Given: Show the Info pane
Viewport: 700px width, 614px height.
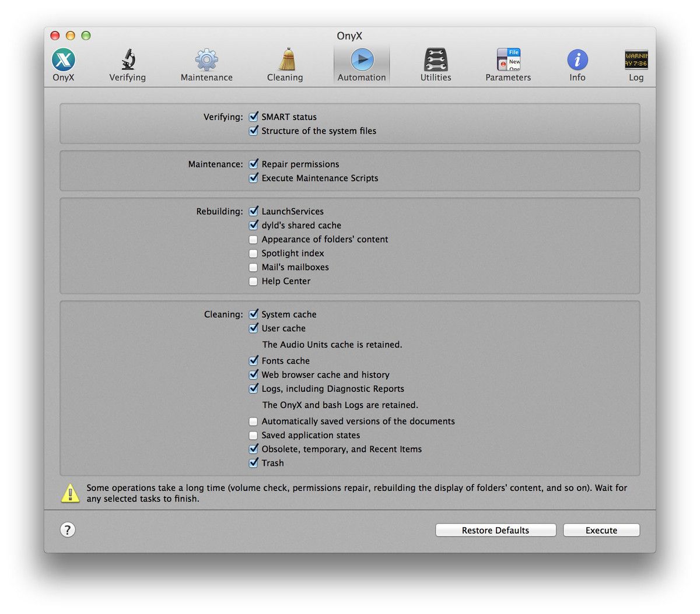Looking at the screenshot, I should click(577, 64).
